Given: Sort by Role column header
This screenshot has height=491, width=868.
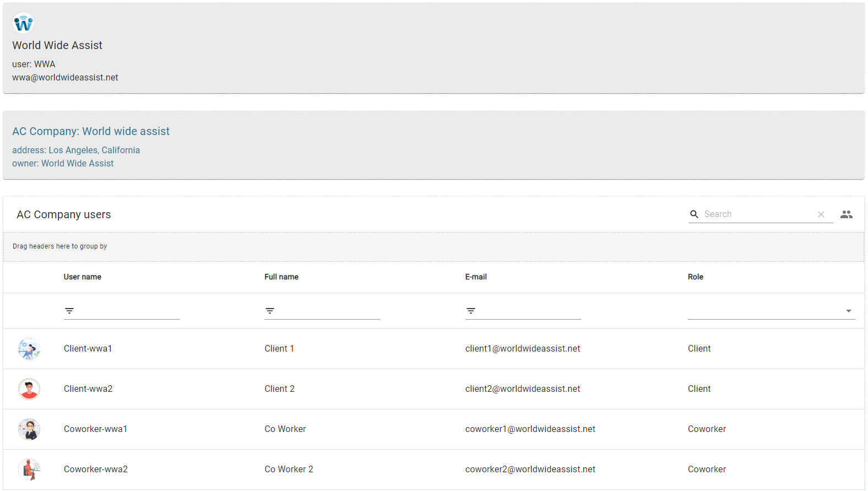Looking at the screenshot, I should pyautogui.click(x=695, y=277).
